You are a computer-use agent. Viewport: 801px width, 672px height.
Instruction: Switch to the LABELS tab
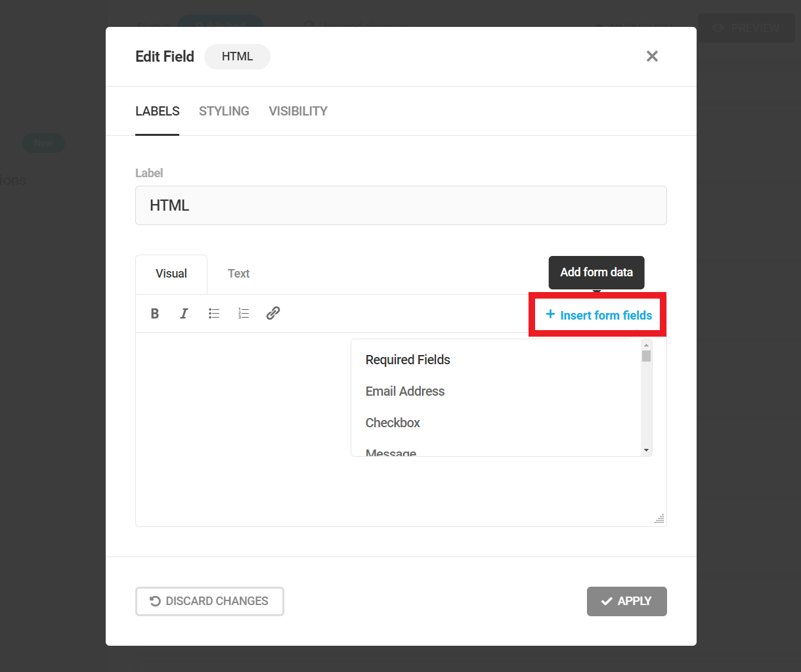[158, 112]
